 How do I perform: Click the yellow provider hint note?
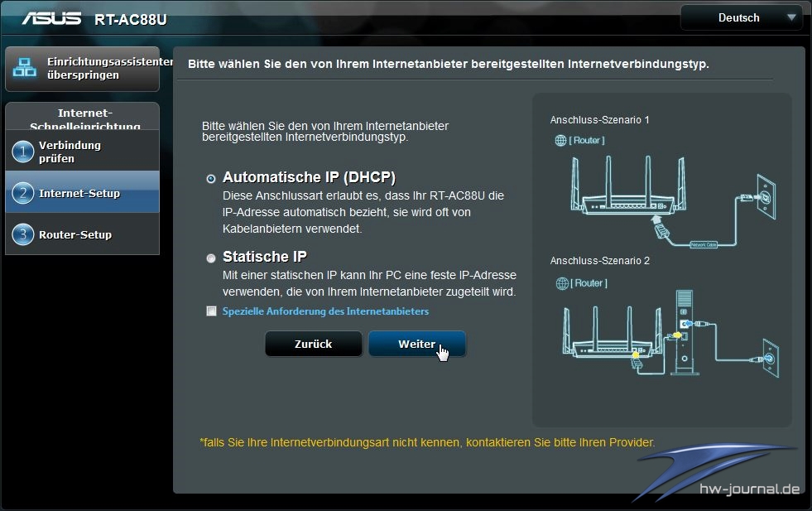pos(427,442)
